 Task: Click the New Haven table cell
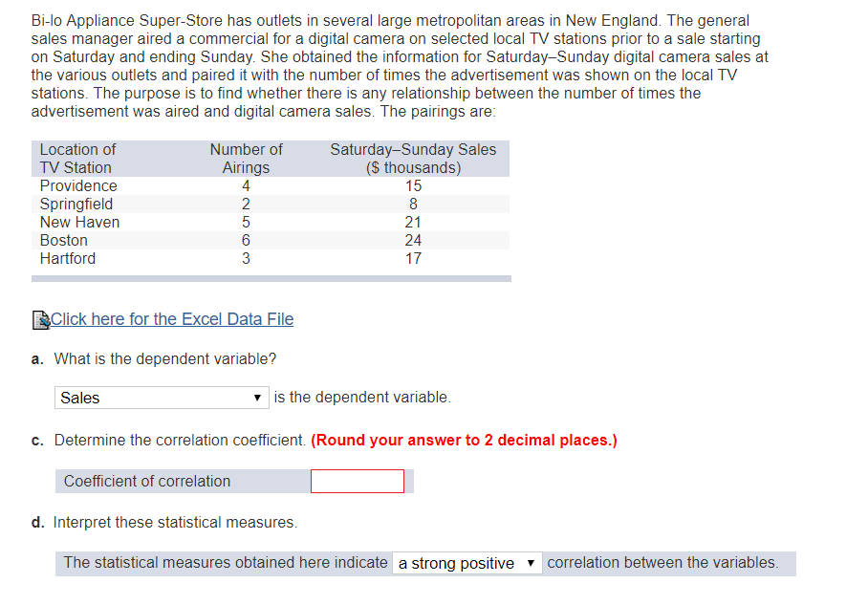80,222
